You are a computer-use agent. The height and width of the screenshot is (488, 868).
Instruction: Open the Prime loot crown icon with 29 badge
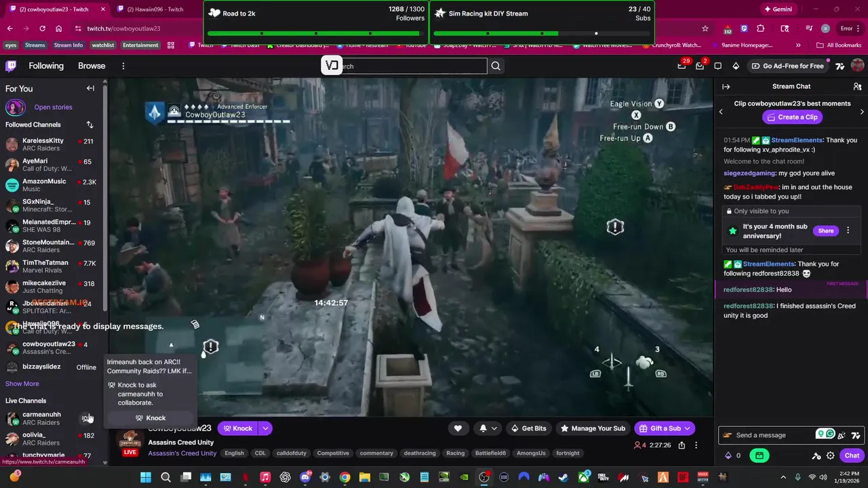coord(682,66)
